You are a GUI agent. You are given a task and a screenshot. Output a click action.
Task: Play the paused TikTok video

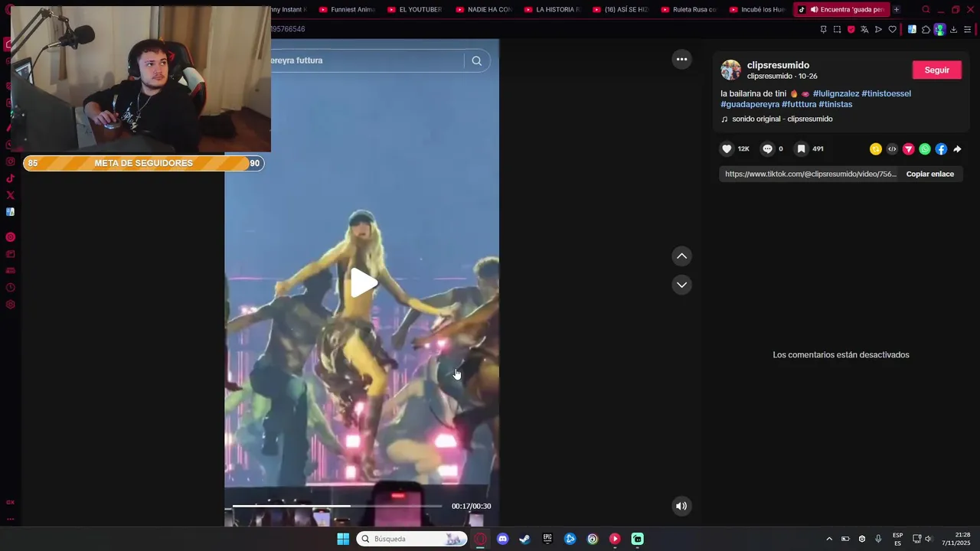[x=364, y=283]
